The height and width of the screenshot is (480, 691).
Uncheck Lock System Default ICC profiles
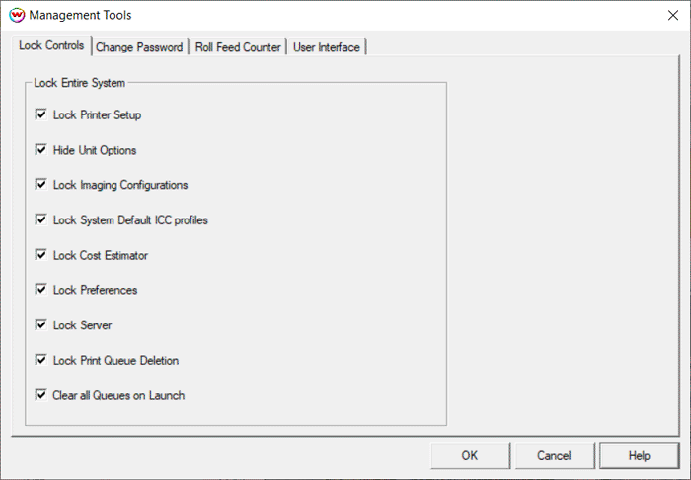pos(41,220)
